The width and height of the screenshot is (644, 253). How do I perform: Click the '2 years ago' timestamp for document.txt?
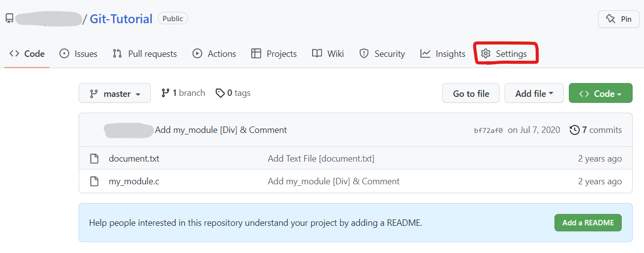click(x=600, y=159)
